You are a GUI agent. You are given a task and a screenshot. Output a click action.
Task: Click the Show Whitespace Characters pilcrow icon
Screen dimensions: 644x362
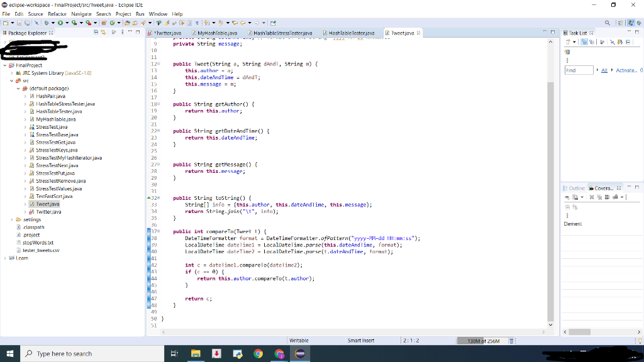coord(197,23)
